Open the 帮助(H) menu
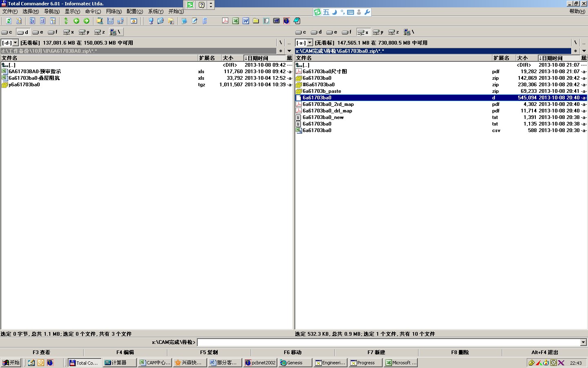Image resolution: width=588 pixels, height=368 pixels. click(577, 11)
